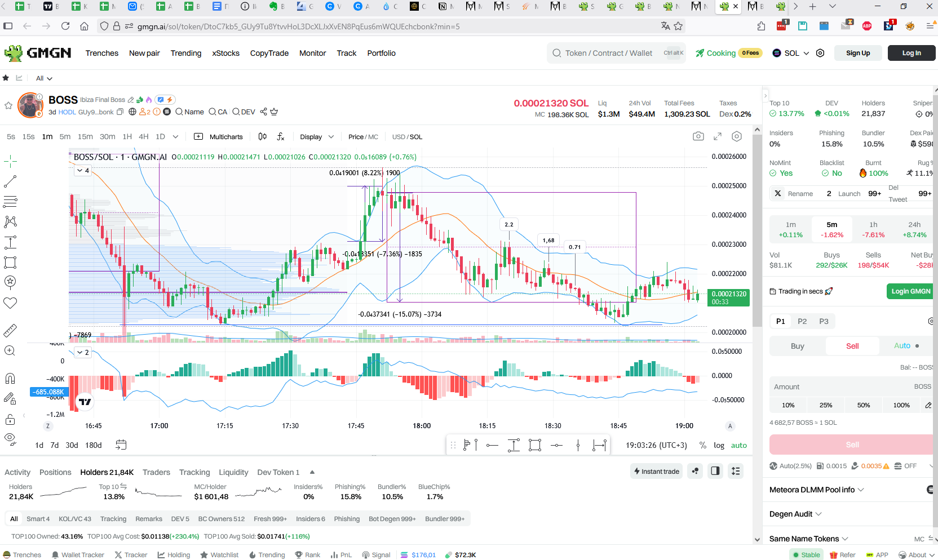Copy token contract address icon

tap(120, 112)
